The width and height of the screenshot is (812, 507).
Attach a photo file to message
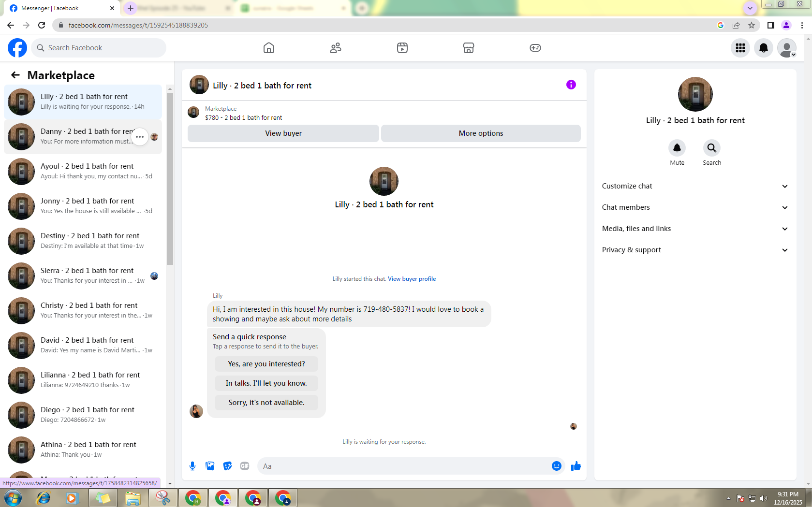[210, 466]
